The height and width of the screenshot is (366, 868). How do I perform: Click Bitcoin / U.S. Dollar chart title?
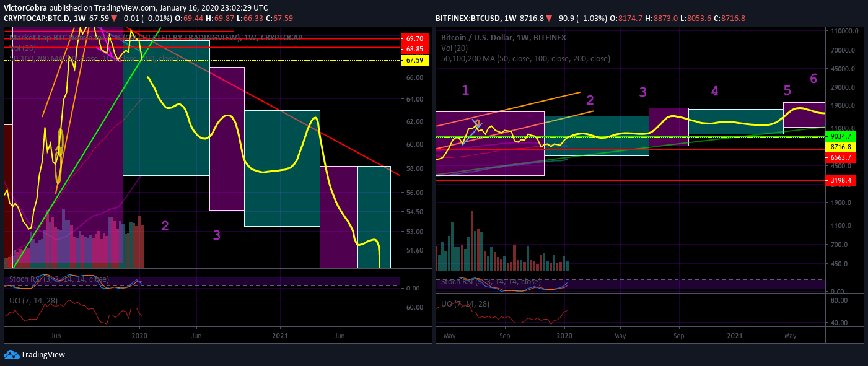(504, 38)
